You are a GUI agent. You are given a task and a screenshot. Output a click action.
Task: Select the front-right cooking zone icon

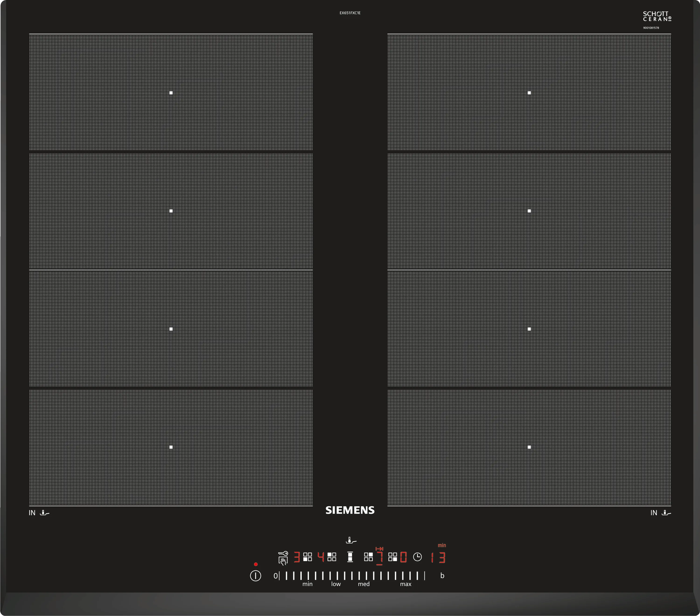coord(392,557)
